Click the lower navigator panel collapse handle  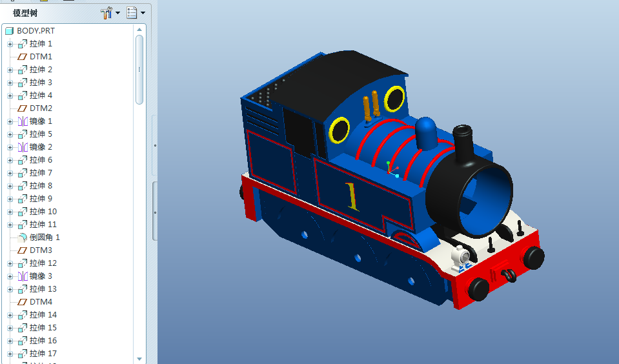coord(155,212)
